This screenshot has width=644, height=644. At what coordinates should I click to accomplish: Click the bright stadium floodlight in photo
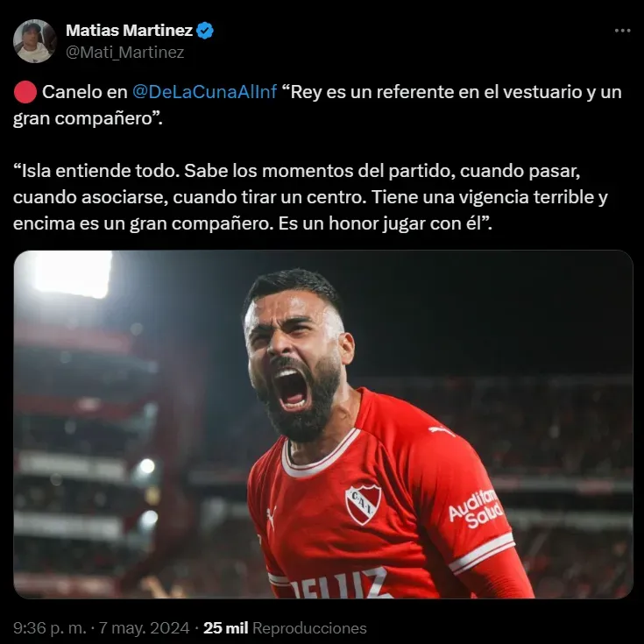click(73, 273)
